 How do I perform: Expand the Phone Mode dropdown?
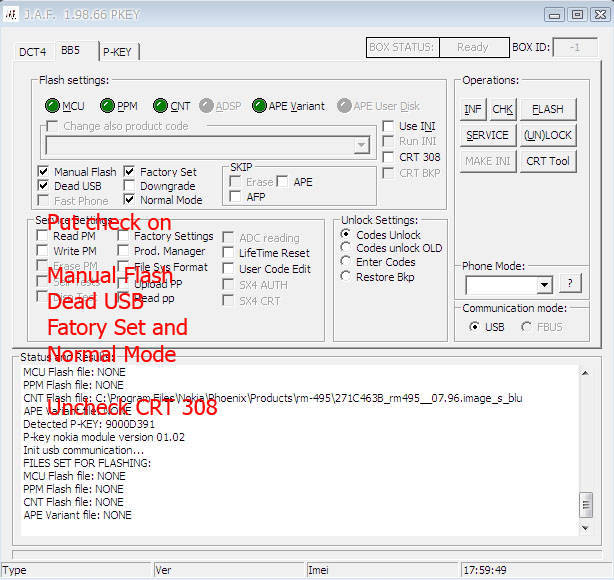(x=544, y=285)
